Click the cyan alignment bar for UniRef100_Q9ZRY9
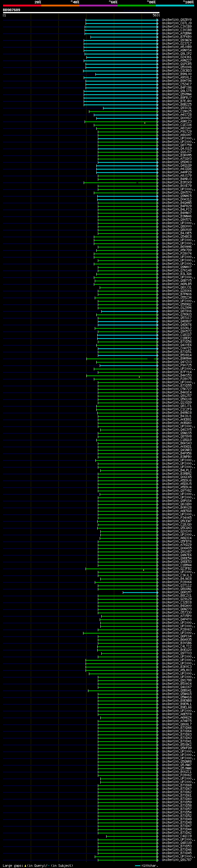The image size is (197, 868). click(122, 20)
